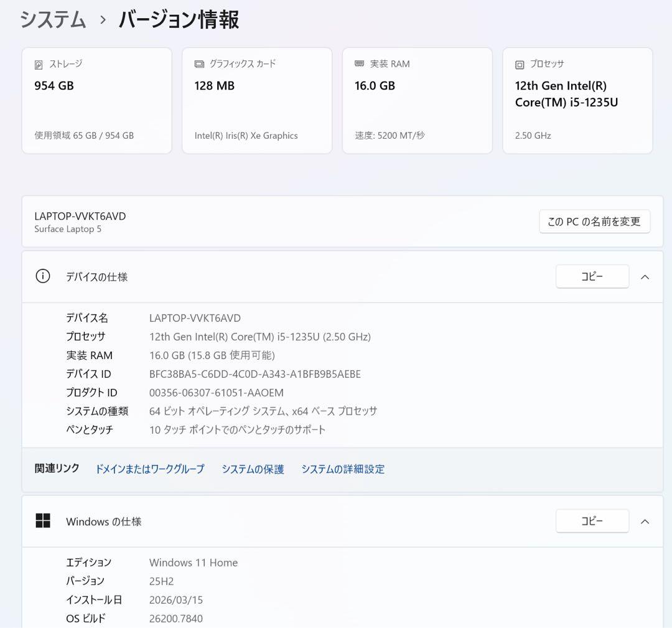Screen dimensions: 672x628
Task: Click the Surface Laptop 5 model name
Action: (68, 229)
